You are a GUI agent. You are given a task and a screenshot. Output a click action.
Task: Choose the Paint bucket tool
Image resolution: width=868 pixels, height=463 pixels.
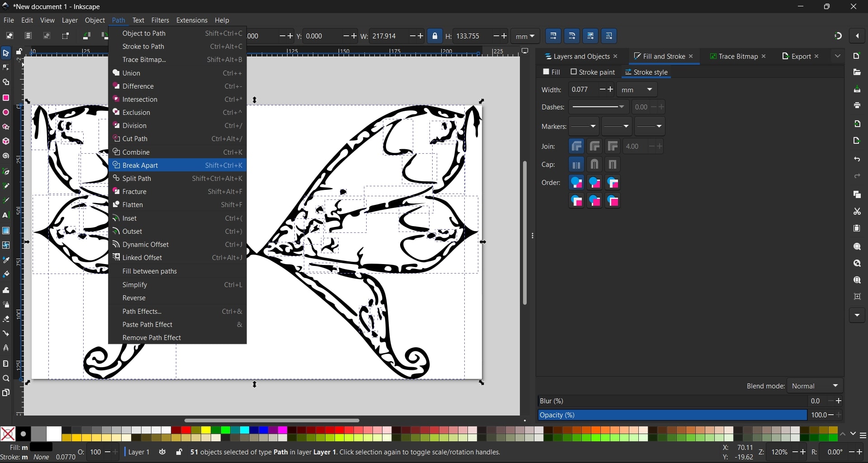coord(6,274)
